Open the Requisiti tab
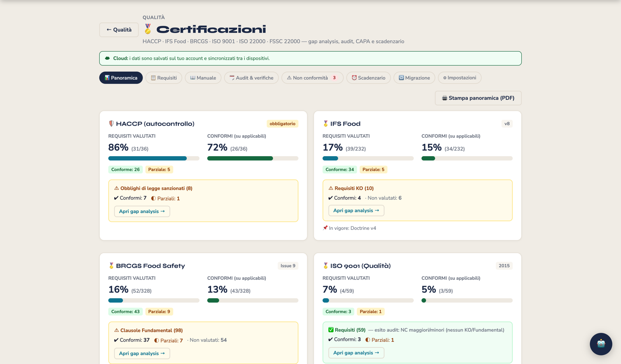This screenshot has width=621, height=364. coord(164,78)
